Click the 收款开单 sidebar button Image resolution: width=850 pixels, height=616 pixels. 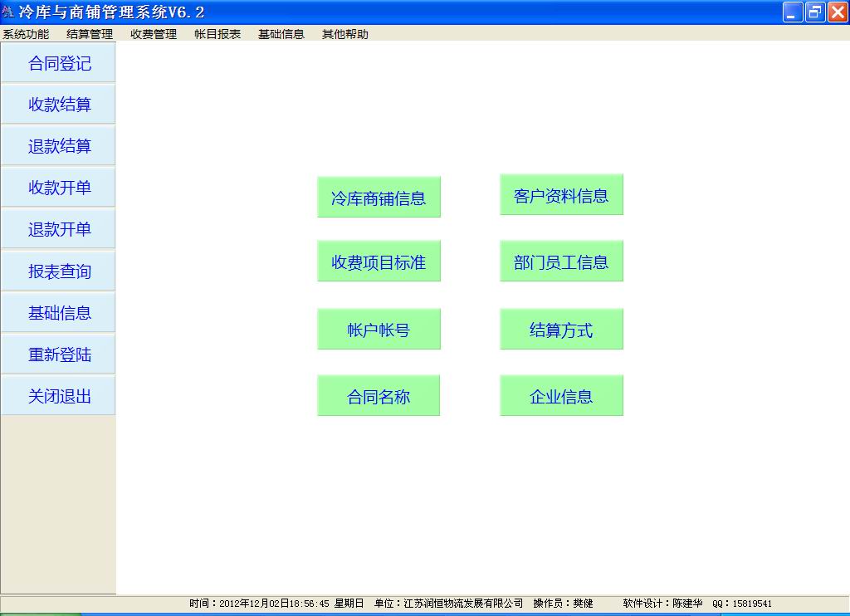(x=59, y=188)
